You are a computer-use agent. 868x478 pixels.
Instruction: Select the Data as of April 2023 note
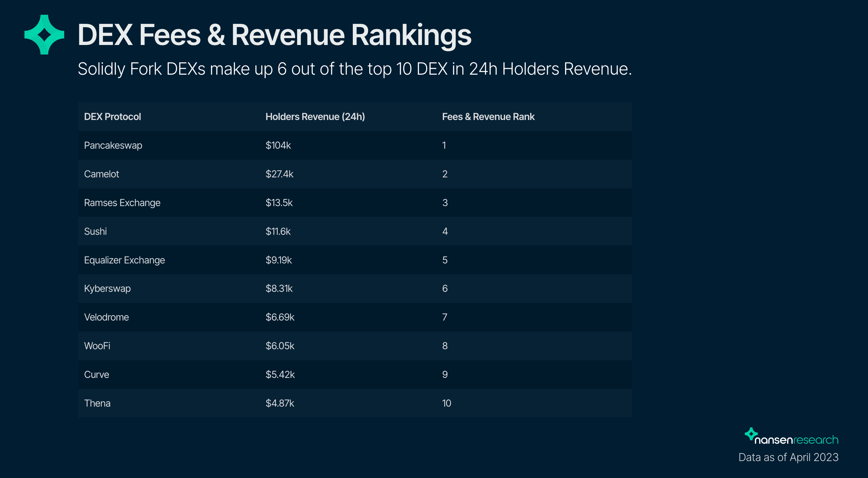(788, 457)
